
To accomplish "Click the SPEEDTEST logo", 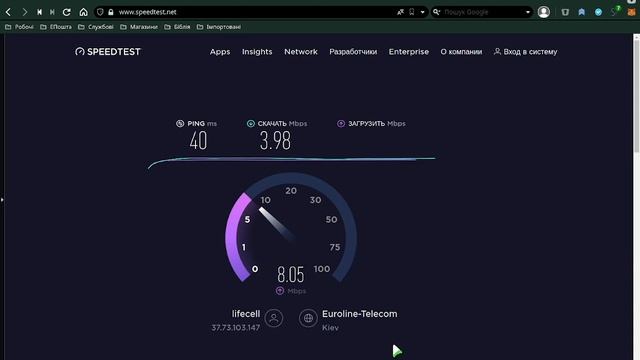I will point(108,51).
